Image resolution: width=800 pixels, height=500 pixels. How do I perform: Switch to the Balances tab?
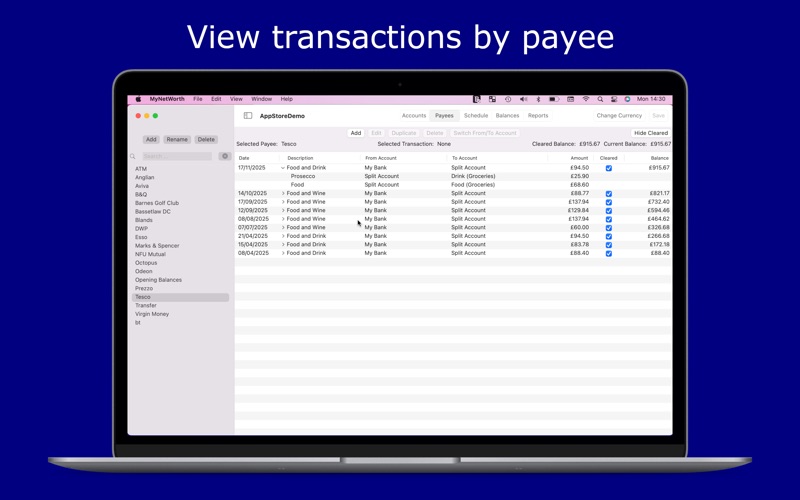click(507, 116)
